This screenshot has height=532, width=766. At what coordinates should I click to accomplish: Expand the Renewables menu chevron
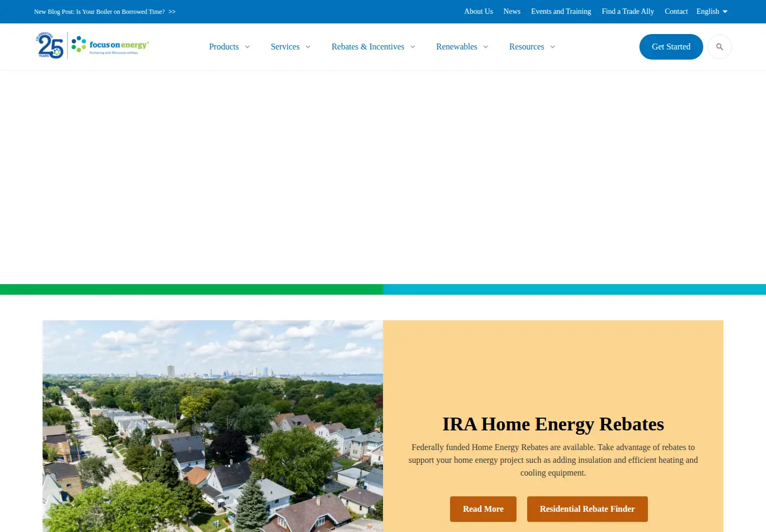(x=486, y=47)
